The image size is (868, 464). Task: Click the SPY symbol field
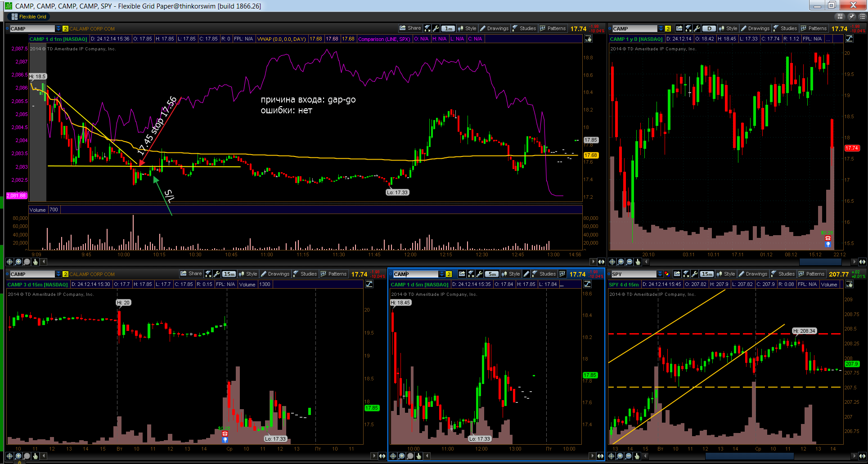[x=634, y=274]
